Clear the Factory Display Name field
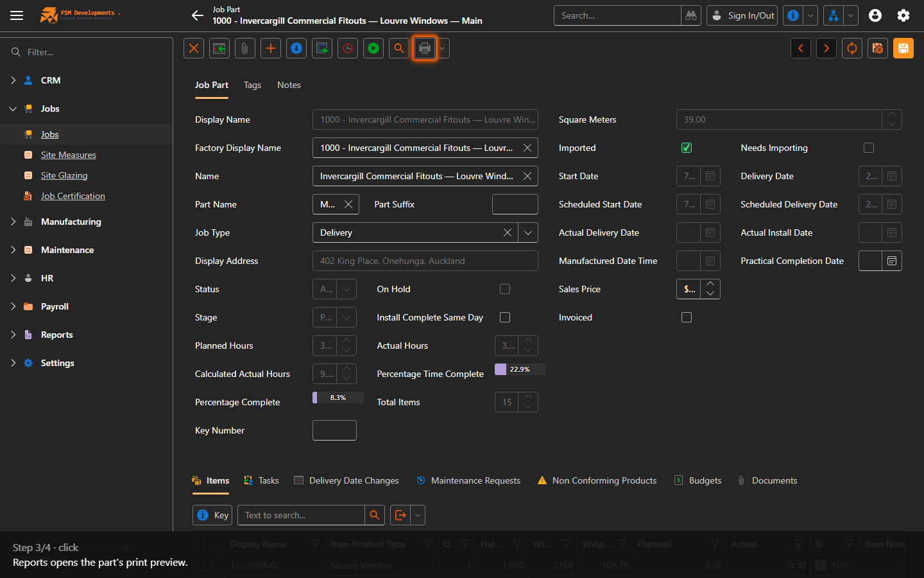The image size is (924, 578). tap(527, 148)
